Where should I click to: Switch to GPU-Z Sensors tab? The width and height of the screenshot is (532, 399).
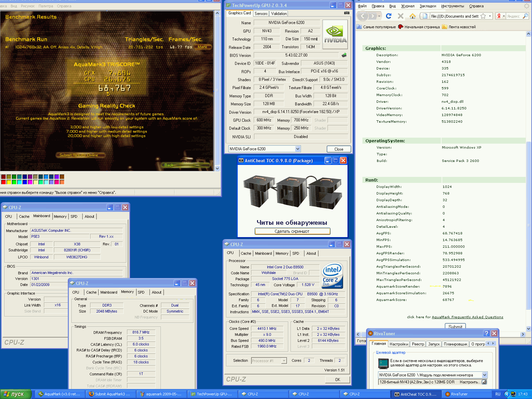click(x=261, y=13)
